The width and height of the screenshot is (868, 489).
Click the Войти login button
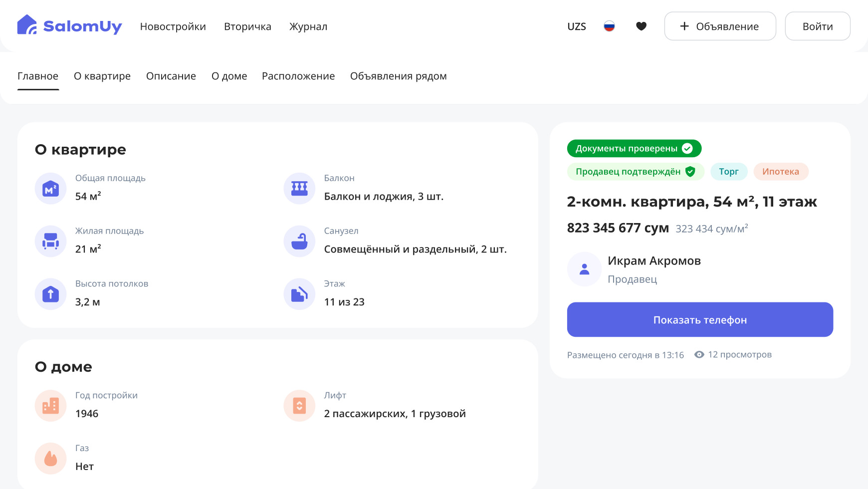pos(817,26)
